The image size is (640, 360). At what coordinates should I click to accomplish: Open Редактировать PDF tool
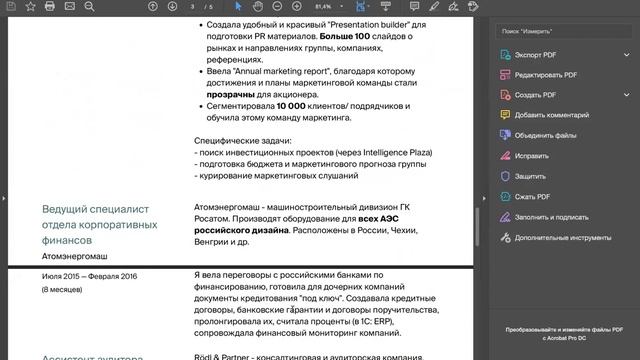pos(545,75)
